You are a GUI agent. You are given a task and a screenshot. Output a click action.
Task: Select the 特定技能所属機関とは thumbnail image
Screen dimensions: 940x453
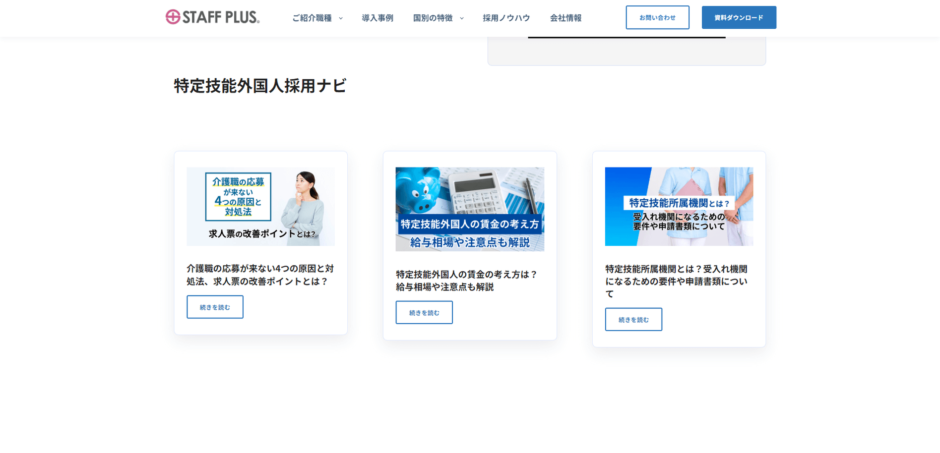(x=679, y=206)
